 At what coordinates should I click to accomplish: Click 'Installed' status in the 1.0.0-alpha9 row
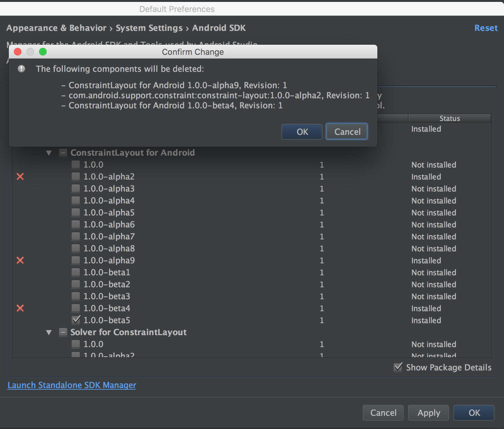426,260
